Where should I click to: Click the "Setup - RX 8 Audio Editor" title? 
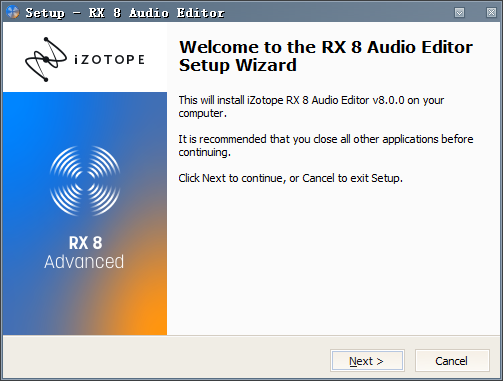point(125,13)
